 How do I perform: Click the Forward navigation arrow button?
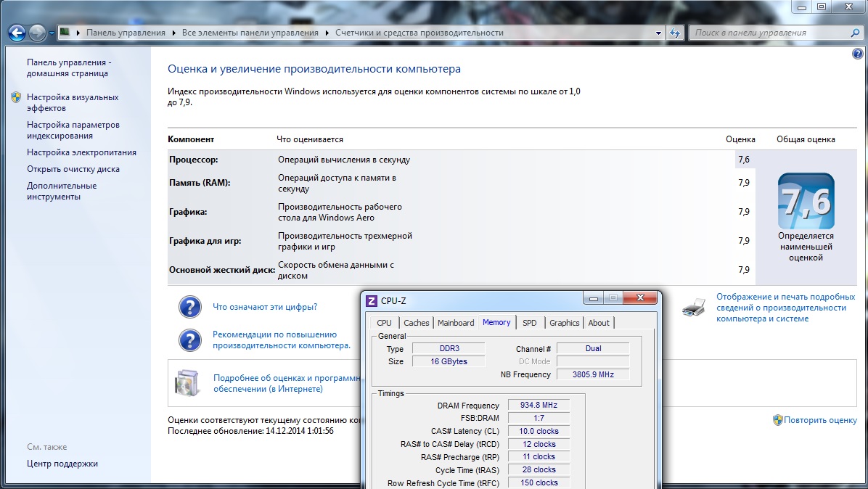[x=37, y=33]
